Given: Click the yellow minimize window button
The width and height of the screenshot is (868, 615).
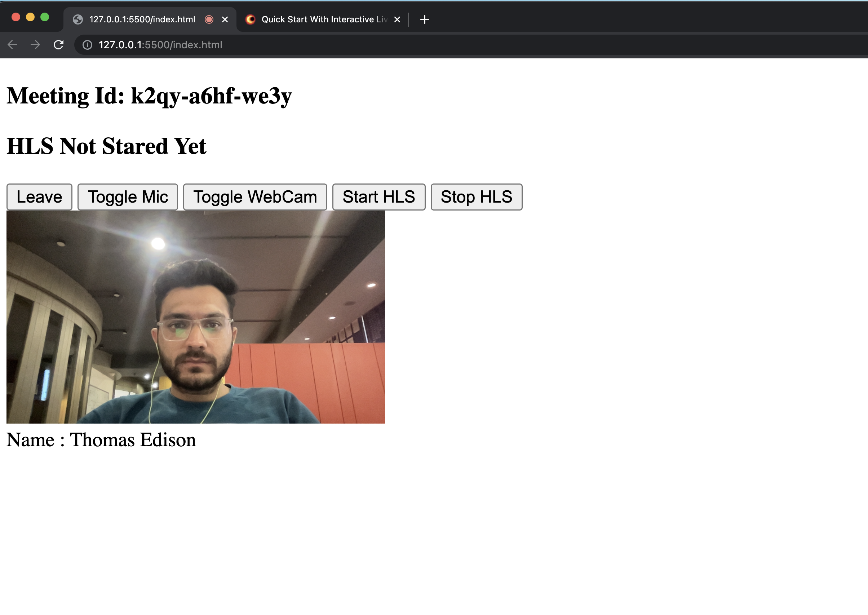Looking at the screenshot, I should tap(30, 17).
